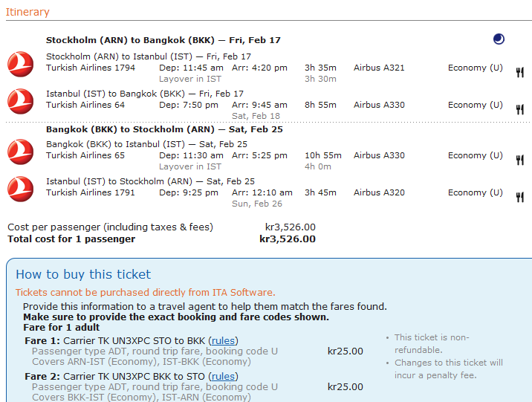Screen dimensions: 532x402
Task: Click the Itinerary section heading
Action: tap(27, 12)
